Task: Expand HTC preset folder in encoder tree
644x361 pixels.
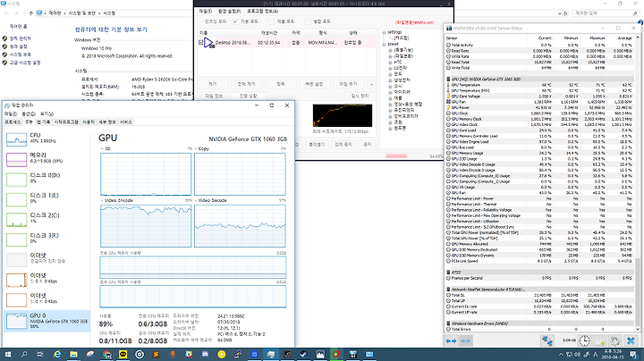Action: tap(390, 62)
